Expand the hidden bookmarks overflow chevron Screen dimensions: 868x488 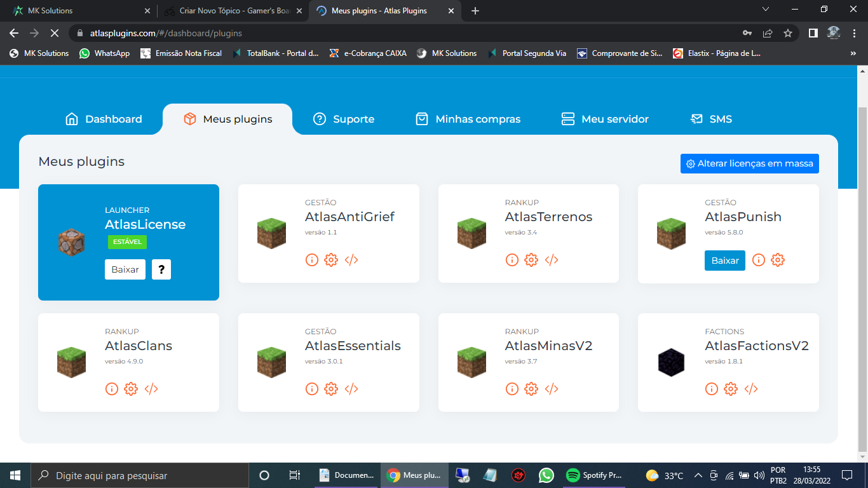click(x=853, y=53)
